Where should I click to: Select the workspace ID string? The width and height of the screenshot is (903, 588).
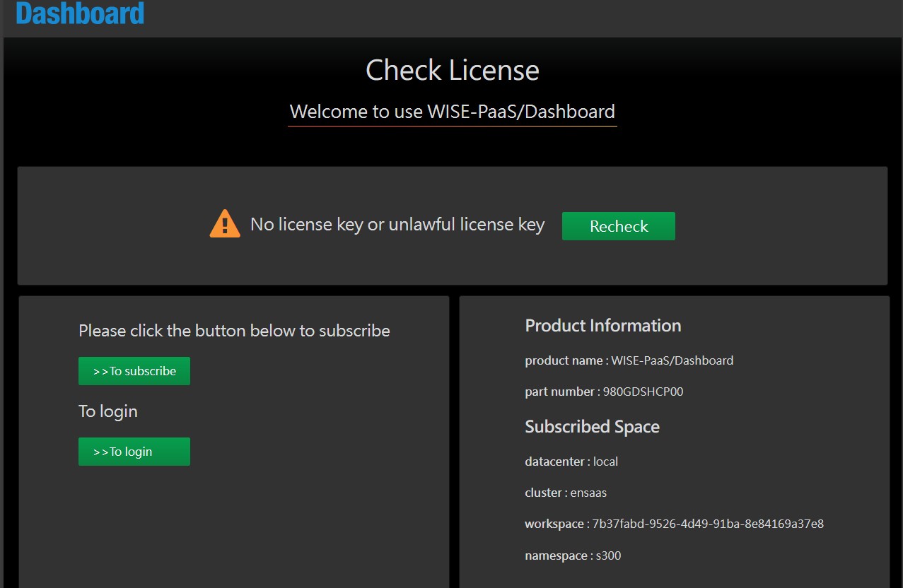tap(707, 524)
